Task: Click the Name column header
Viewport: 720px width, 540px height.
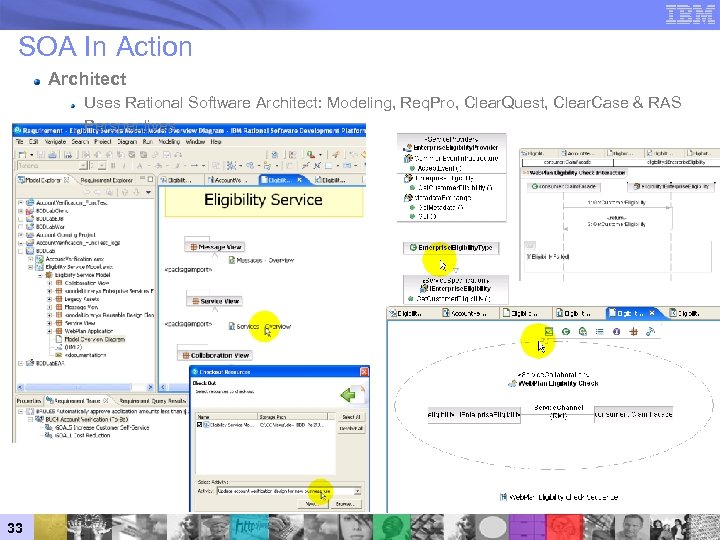Action: [226, 417]
